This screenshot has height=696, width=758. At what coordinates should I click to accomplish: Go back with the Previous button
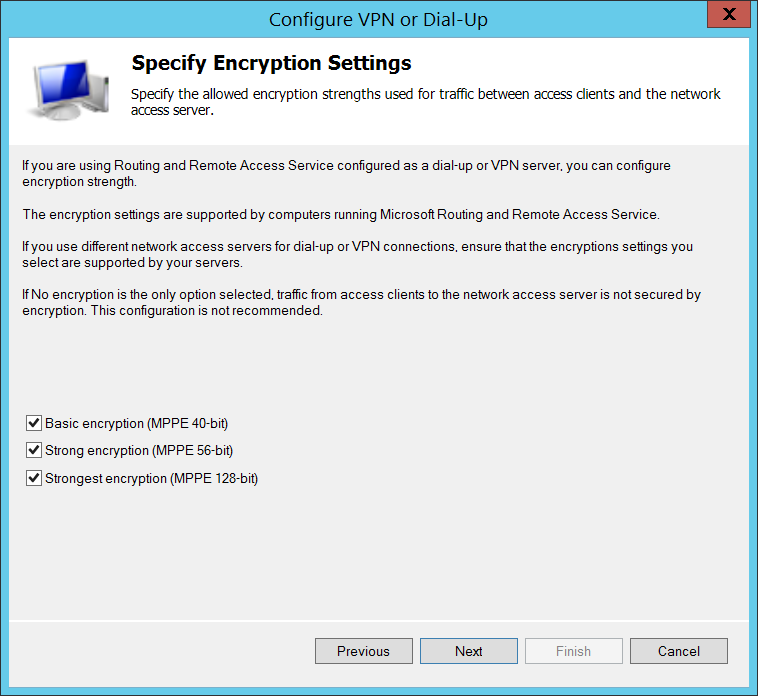(x=363, y=651)
